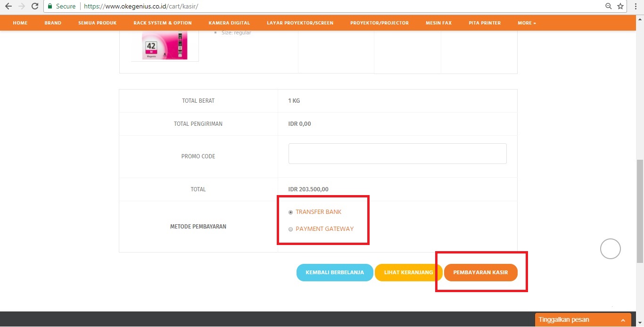Open the Chrome three-dot menu
Image resolution: width=644 pixels, height=327 pixels.
[636, 7]
